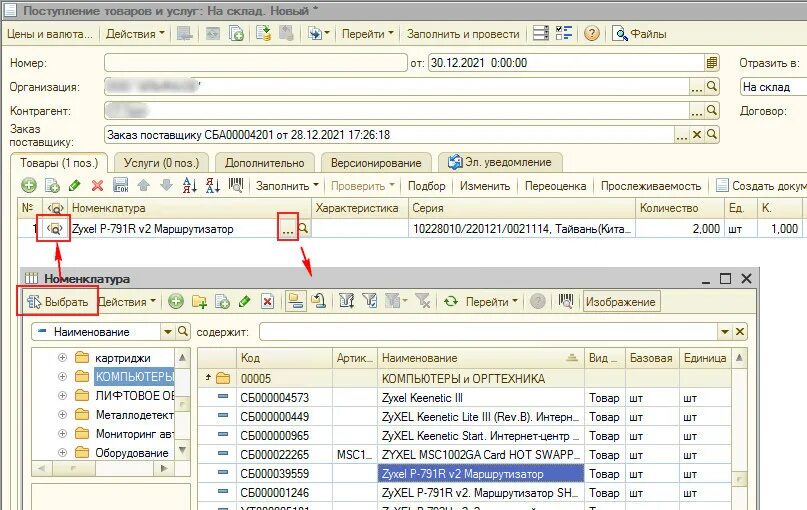Toggle Изображение panel button
Image resolution: width=807 pixels, height=510 pixels.
621,302
